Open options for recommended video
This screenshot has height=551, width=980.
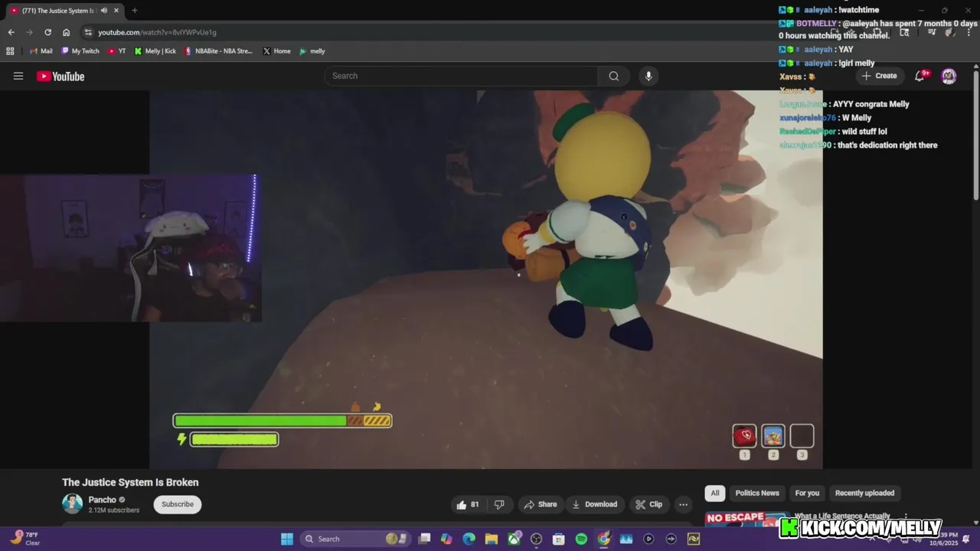(906, 517)
